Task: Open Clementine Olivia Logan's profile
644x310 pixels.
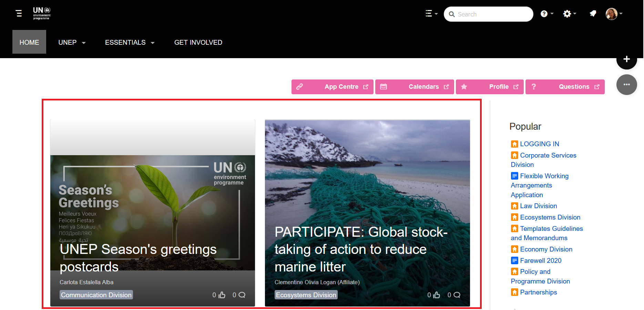Action: 317,282
